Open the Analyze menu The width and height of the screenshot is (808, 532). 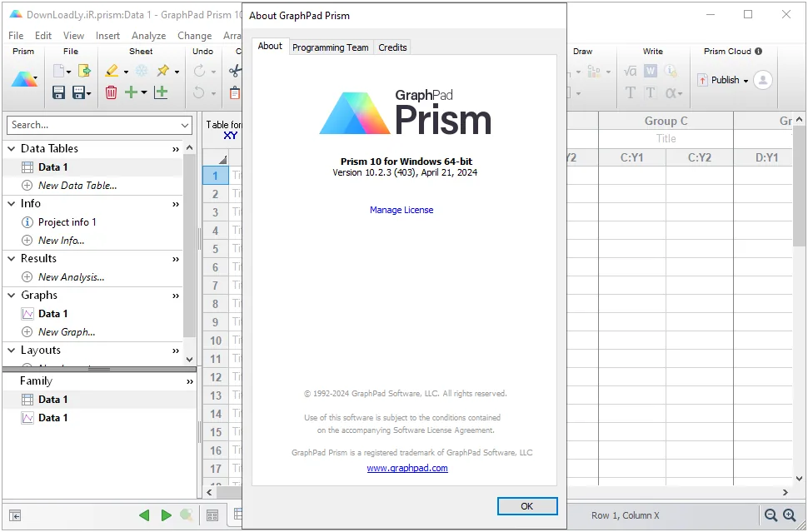tap(148, 36)
